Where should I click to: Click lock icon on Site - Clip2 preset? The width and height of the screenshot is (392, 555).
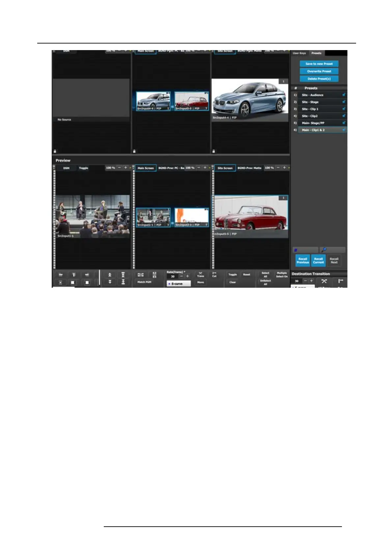tap(344, 116)
